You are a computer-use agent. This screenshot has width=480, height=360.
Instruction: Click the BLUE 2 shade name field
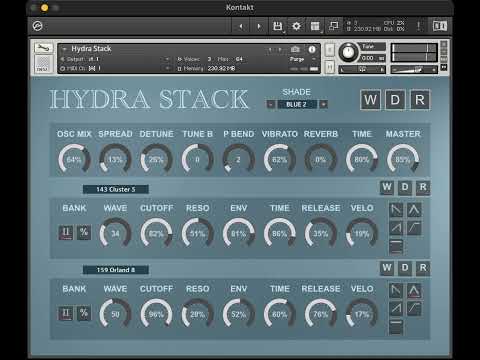coord(297,105)
